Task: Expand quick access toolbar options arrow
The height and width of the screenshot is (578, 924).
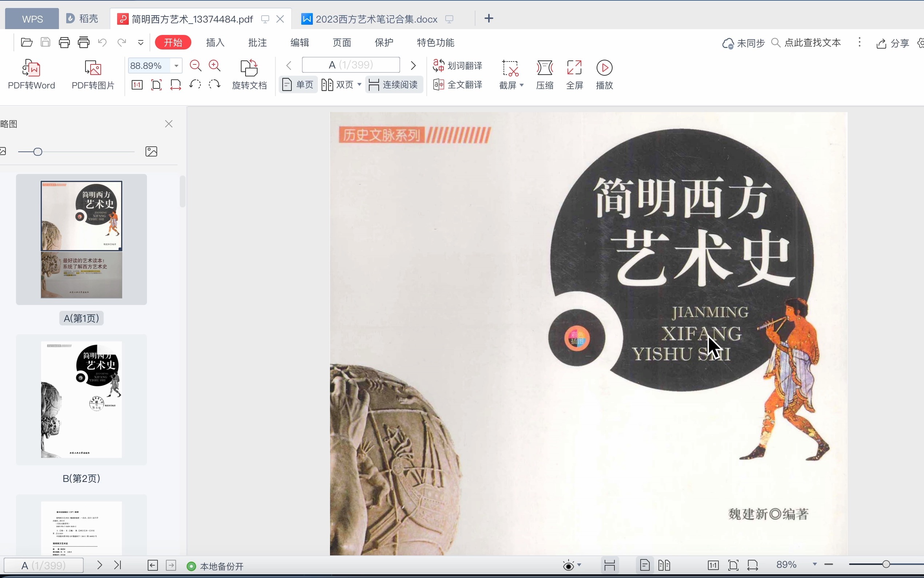Action: (x=140, y=43)
